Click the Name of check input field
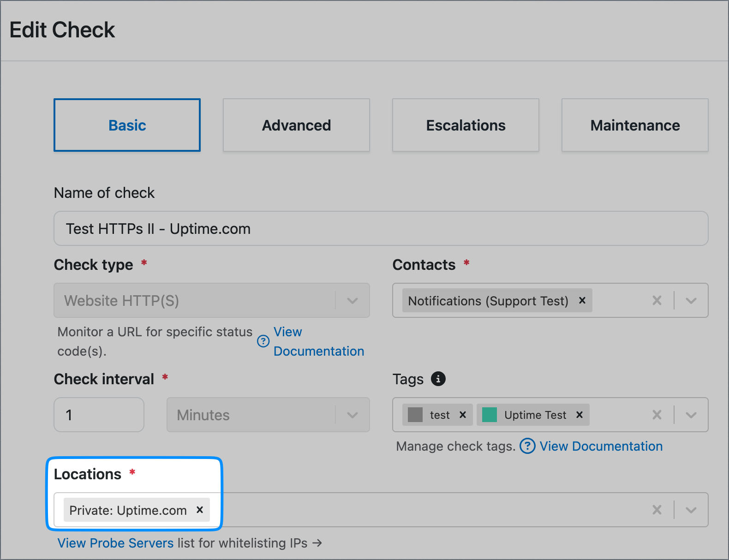 point(381,228)
